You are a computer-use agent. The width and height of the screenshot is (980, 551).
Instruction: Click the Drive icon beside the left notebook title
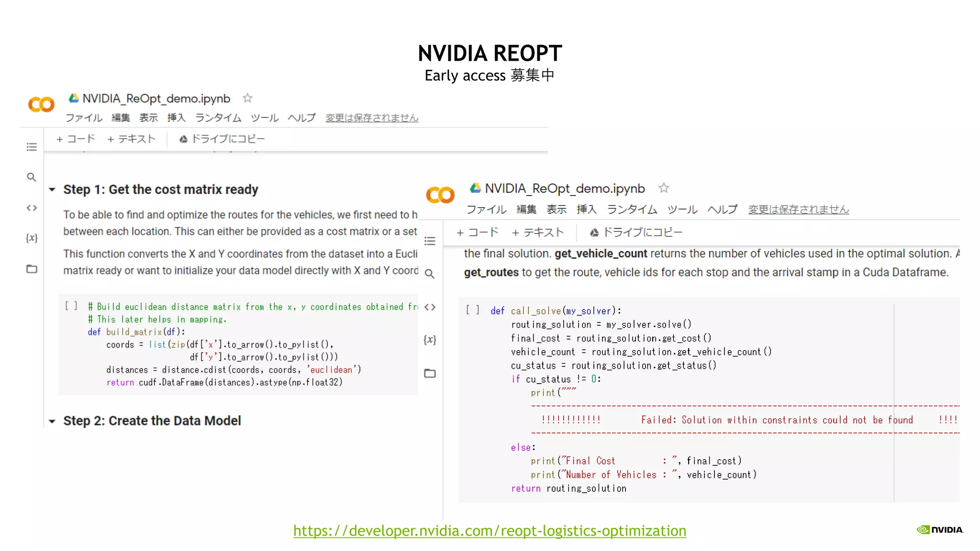pyautogui.click(x=74, y=98)
